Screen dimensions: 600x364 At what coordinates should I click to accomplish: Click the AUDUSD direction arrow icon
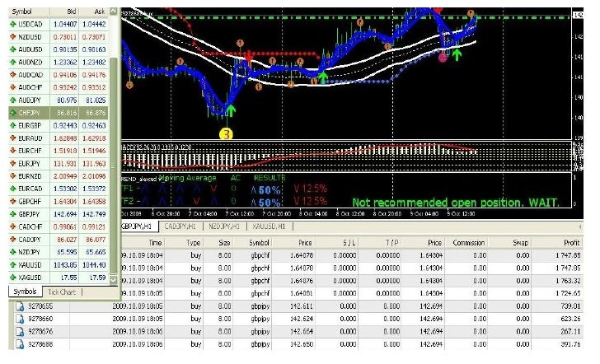pos(12,49)
